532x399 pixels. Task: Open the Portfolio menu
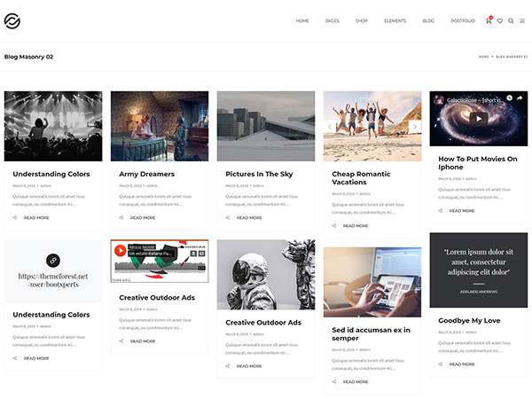(x=463, y=21)
